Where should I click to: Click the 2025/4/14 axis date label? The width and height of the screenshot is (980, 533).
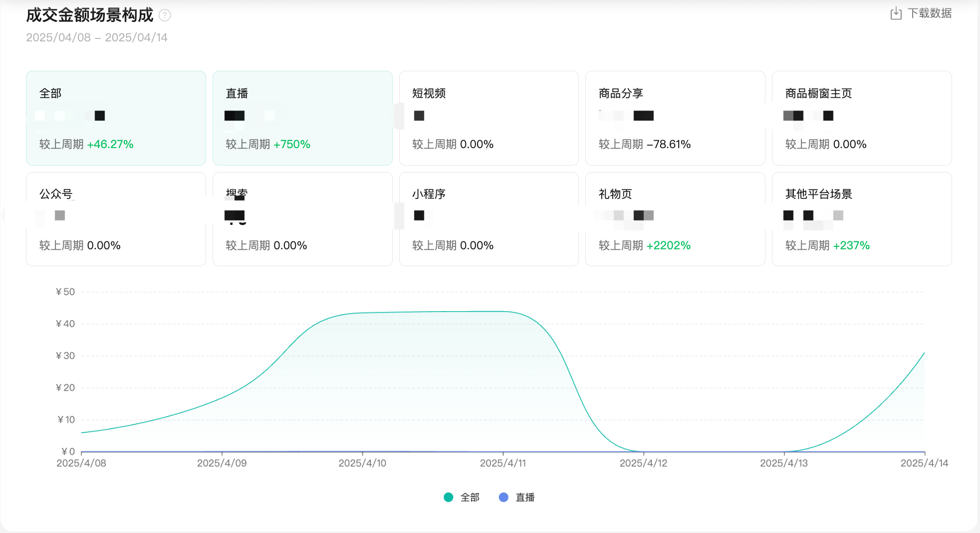coord(924,463)
